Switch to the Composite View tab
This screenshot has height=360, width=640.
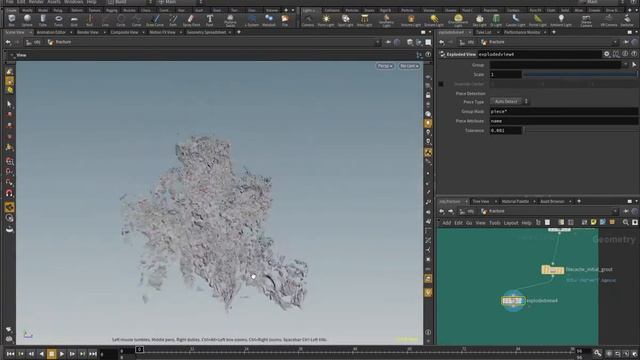coord(124,32)
